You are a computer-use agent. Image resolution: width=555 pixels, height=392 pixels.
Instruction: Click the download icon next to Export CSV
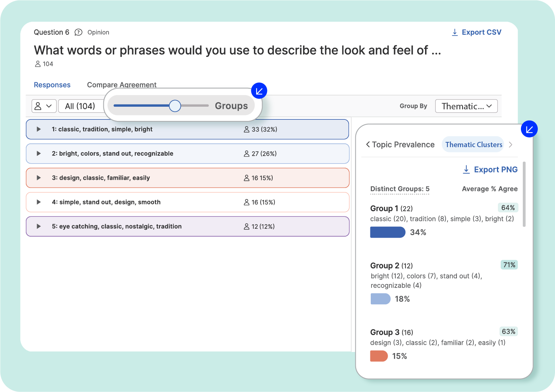coord(455,32)
